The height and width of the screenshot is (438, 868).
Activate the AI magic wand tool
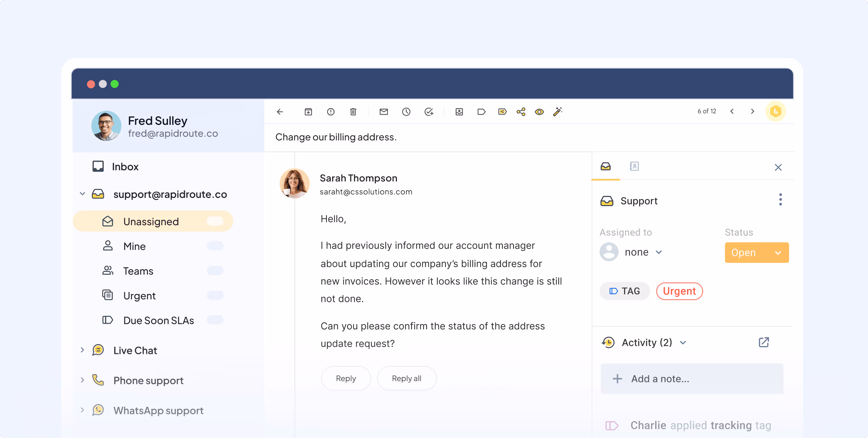(557, 111)
